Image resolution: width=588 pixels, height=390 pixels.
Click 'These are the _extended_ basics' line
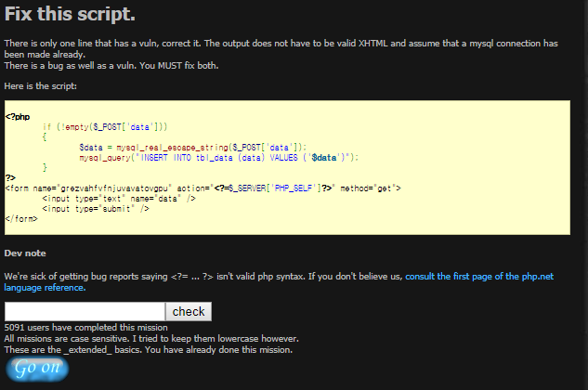[149, 350]
